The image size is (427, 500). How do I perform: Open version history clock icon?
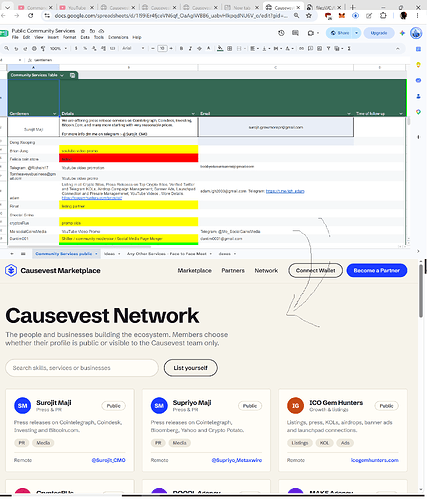(281, 33)
